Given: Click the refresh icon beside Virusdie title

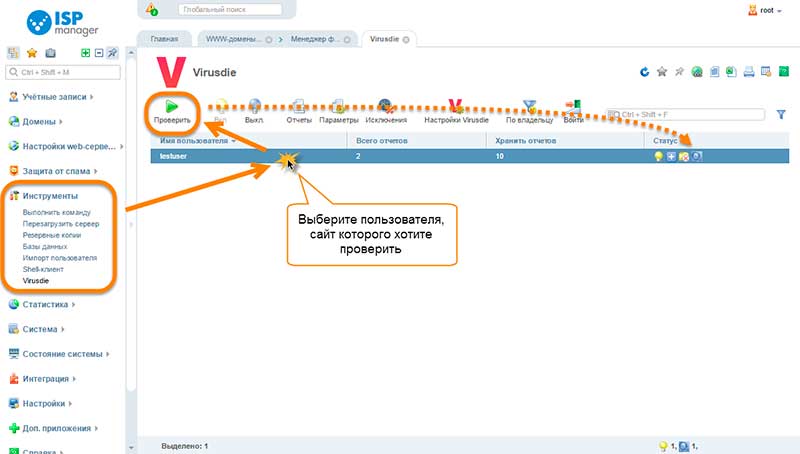Looking at the screenshot, I should point(644,72).
